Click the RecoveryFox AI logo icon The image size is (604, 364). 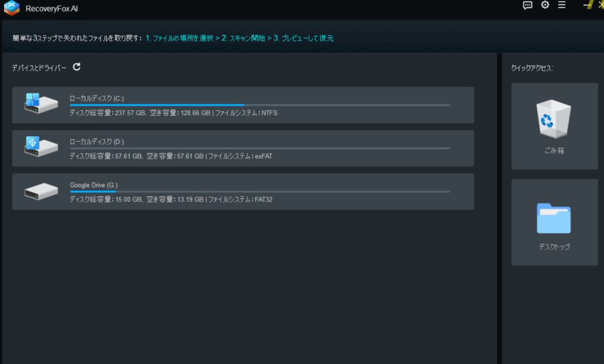11,8
